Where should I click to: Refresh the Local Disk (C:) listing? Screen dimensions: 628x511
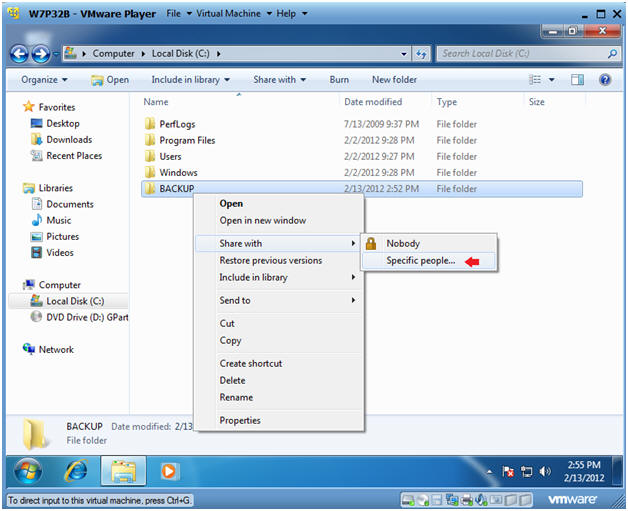point(421,54)
